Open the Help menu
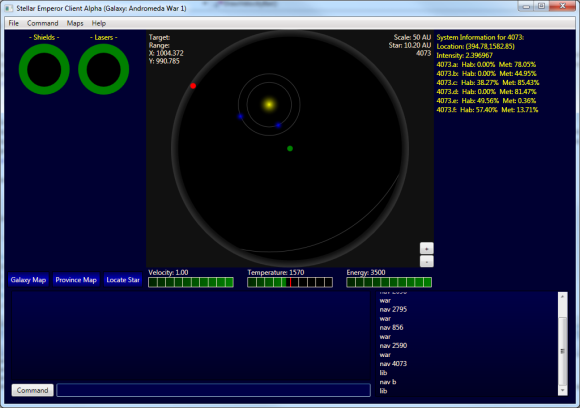Image resolution: width=580 pixels, height=408 pixels. (99, 23)
